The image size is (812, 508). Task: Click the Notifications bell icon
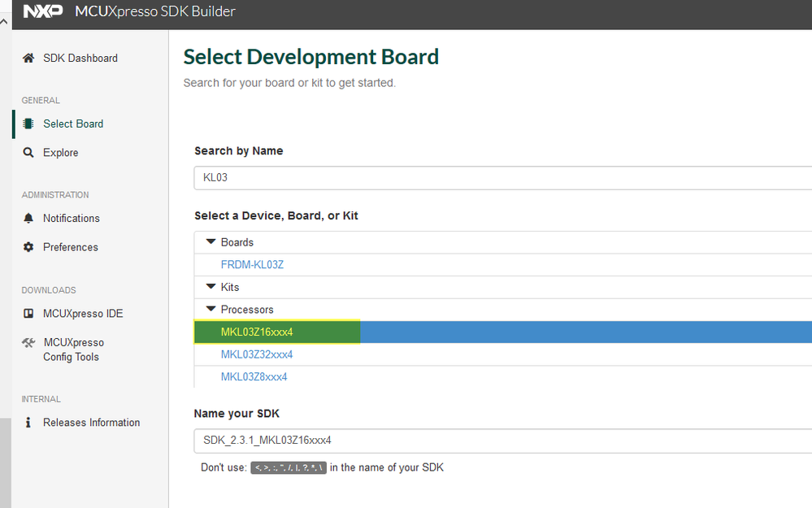point(28,219)
